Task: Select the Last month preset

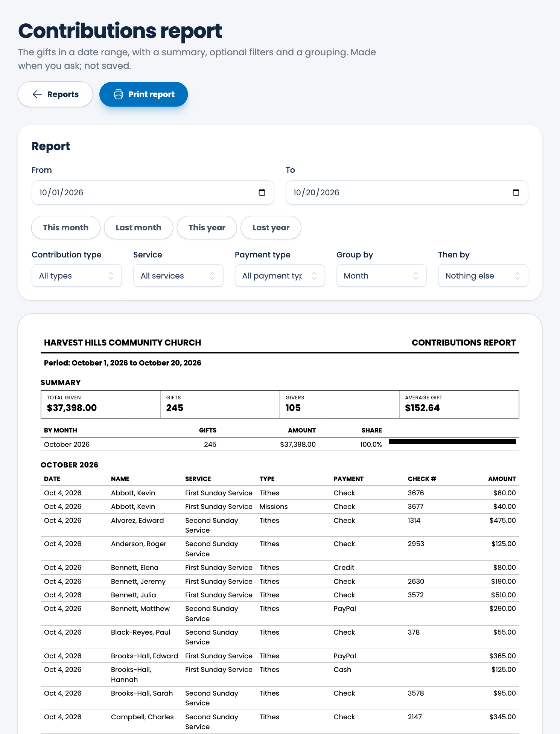Action: 138,227
